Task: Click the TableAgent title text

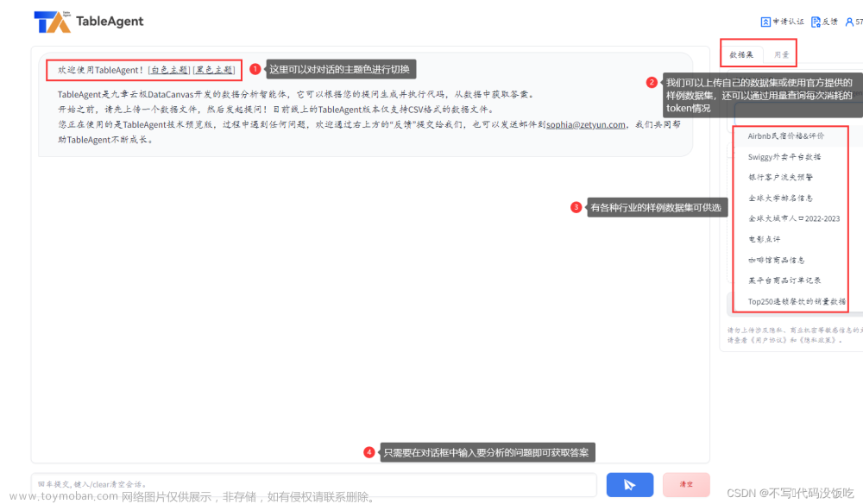Action: tap(110, 22)
